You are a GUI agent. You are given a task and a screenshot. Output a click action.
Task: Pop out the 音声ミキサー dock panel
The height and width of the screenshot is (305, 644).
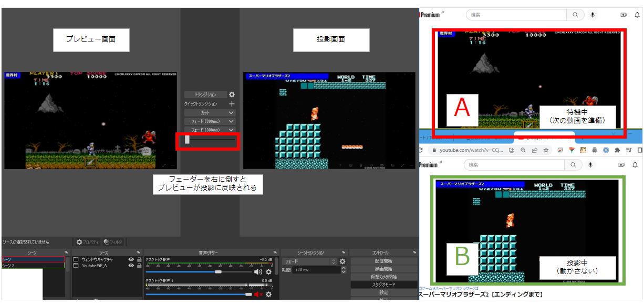(276, 253)
